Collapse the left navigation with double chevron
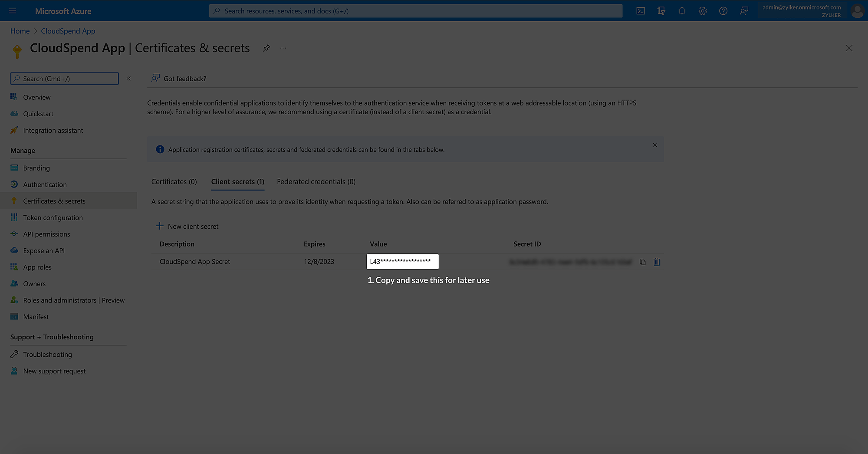This screenshot has height=454, width=868. [128, 79]
